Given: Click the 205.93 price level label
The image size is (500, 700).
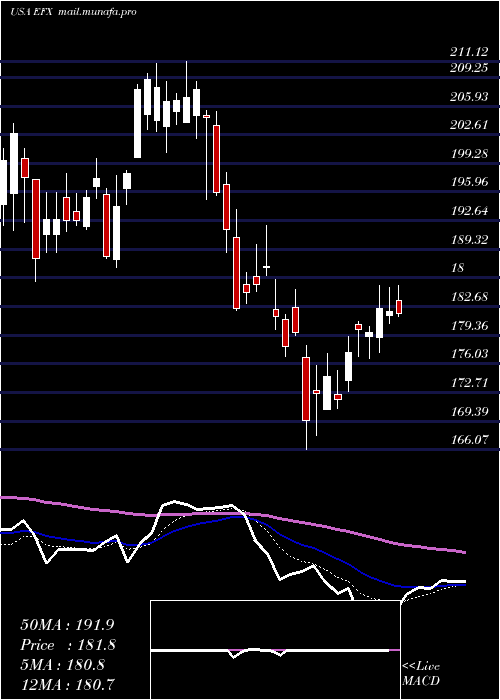Looking at the screenshot, I should pyautogui.click(x=468, y=96).
